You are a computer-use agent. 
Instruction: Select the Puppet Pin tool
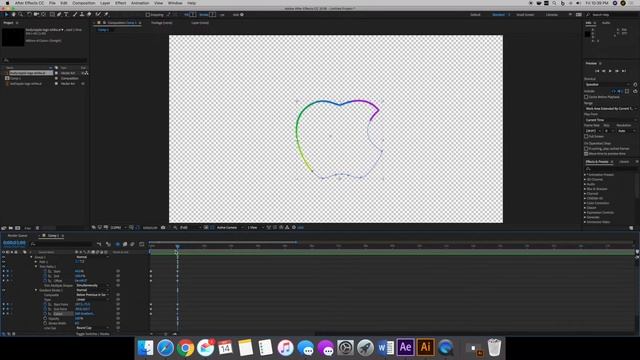106,14
